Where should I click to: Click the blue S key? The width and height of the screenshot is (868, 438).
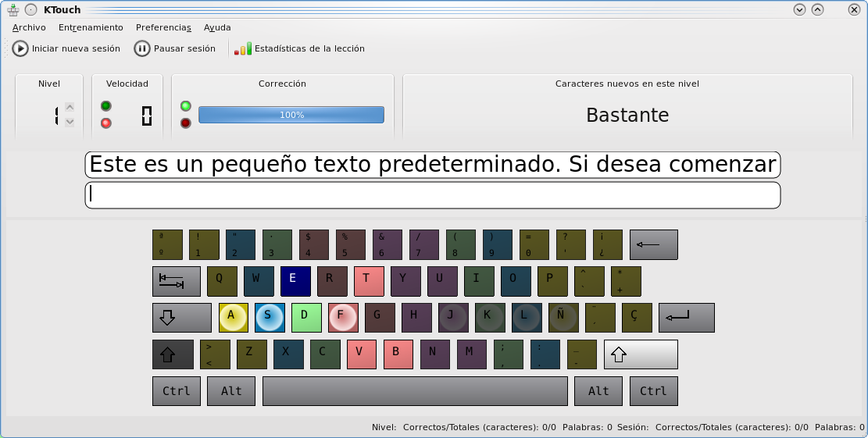270,318
